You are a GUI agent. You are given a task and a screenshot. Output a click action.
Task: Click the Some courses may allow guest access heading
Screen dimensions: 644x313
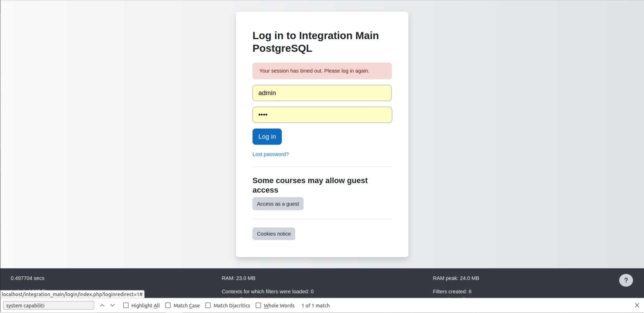(310, 185)
